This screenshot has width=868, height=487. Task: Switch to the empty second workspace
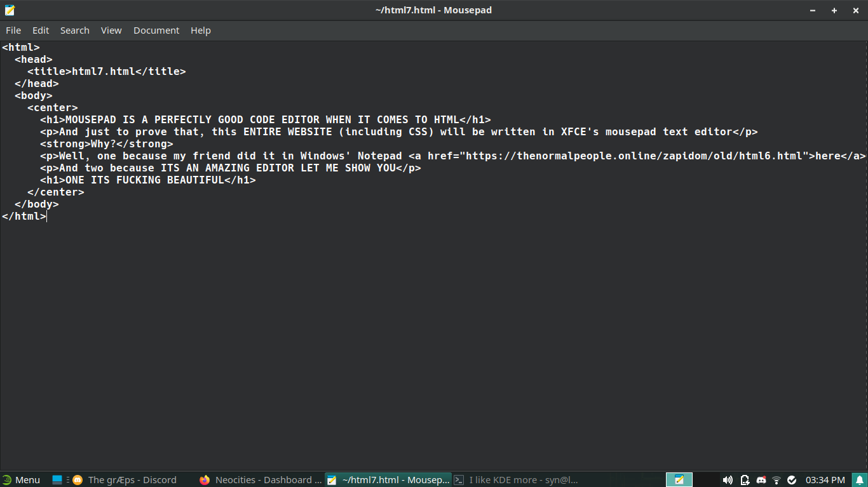point(706,480)
